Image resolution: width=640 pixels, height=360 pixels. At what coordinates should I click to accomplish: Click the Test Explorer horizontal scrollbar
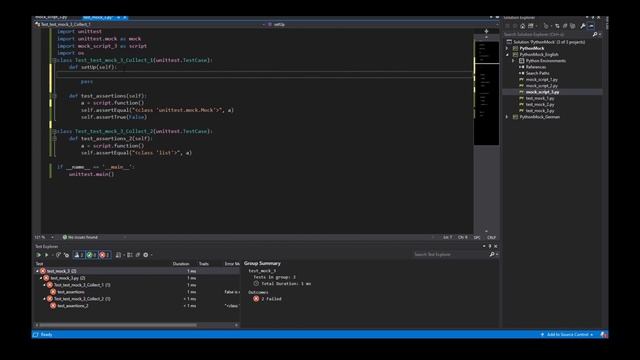click(x=118, y=325)
